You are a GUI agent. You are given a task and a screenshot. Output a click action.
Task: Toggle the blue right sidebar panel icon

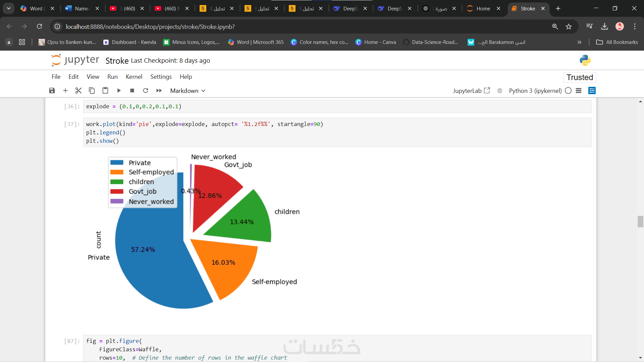(x=592, y=90)
